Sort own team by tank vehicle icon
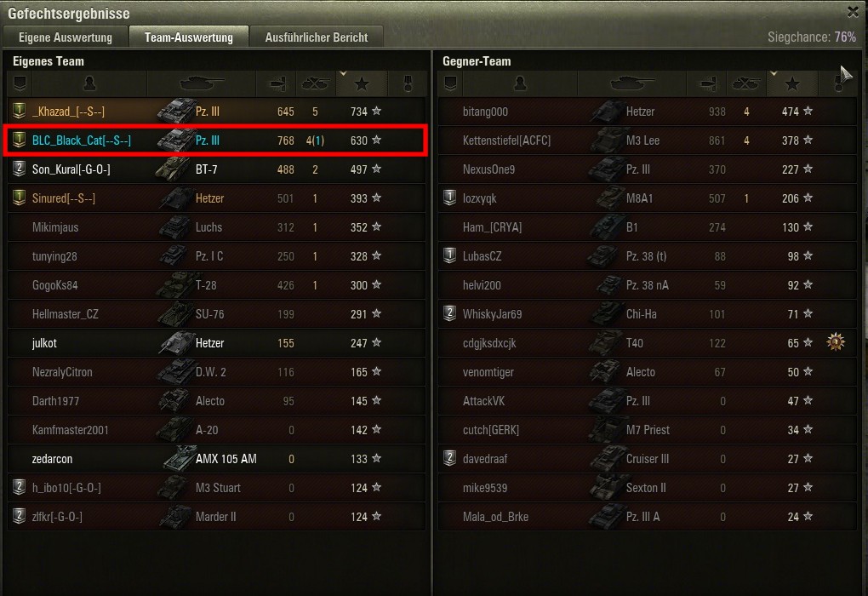868x596 pixels. [x=202, y=83]
